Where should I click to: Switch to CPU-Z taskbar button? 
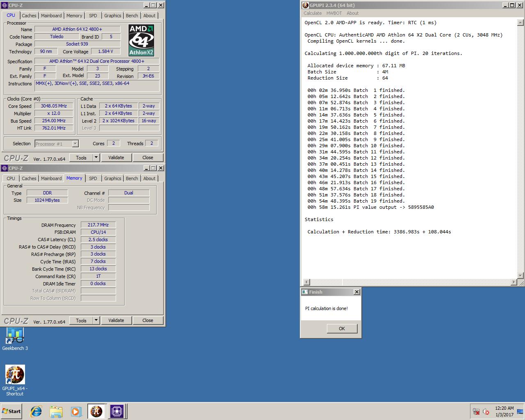116,411
